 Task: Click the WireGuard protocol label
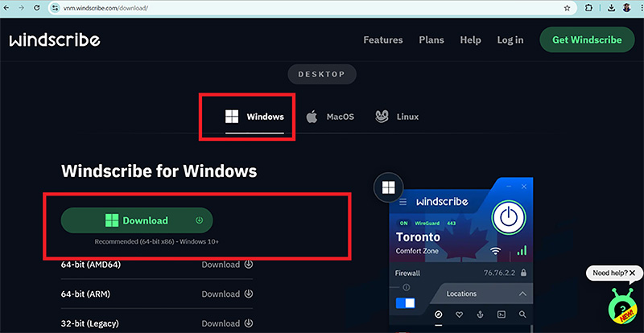427,223
